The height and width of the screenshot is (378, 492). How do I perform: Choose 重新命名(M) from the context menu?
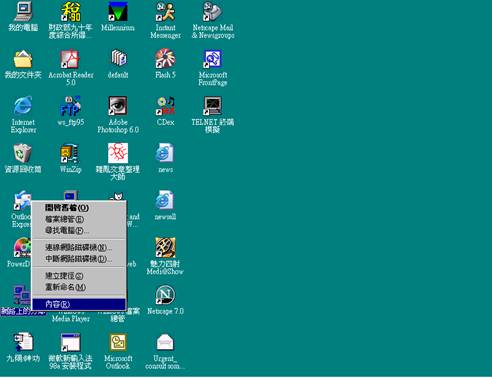point(79,287)
